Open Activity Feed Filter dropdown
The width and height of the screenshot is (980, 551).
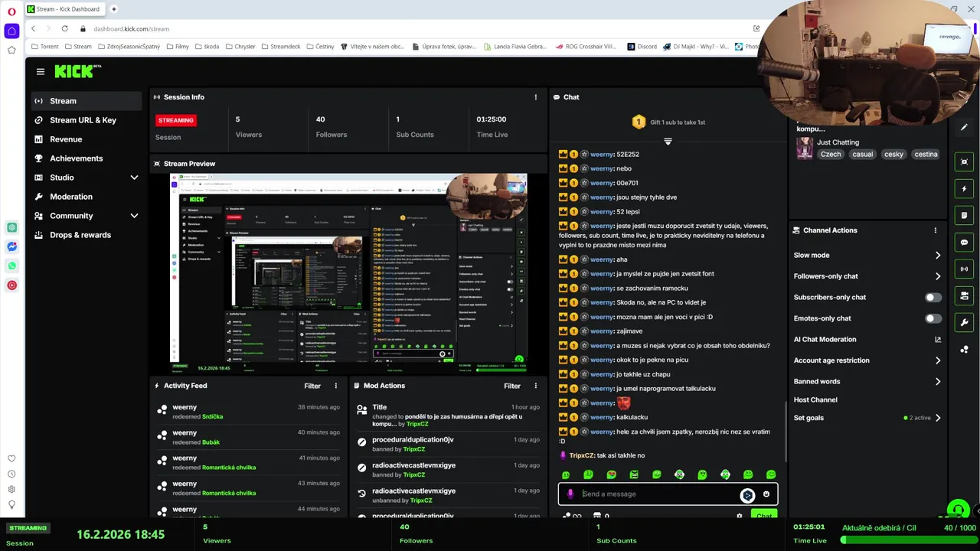click(x=312, y=386)
